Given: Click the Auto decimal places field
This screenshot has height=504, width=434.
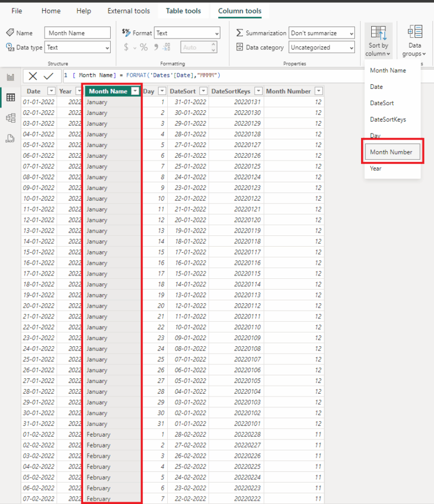Looking at the screenshot, I should (x=198, y=48).
